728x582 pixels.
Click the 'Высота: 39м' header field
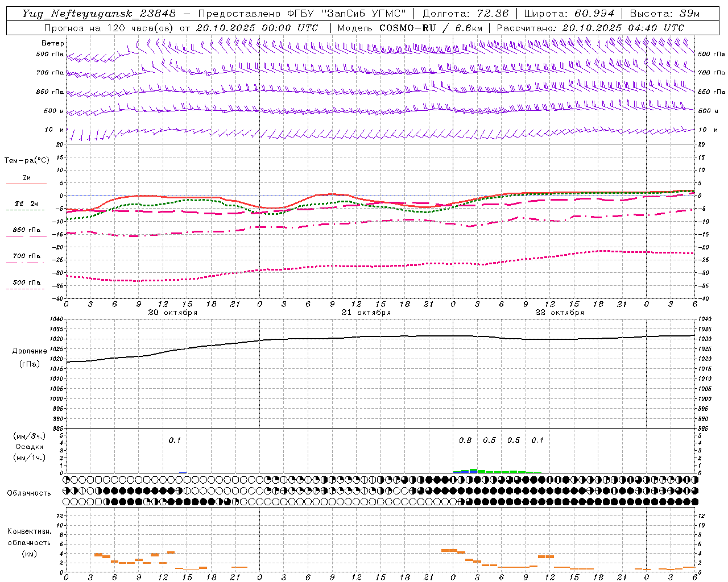point(665,14)
